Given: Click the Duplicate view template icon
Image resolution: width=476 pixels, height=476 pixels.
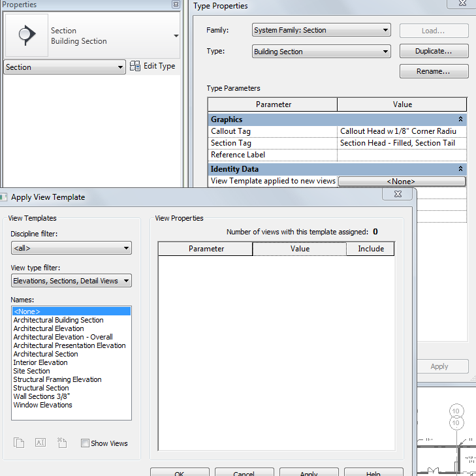Looking at the screenshot, I should click(x=19, y=443).
